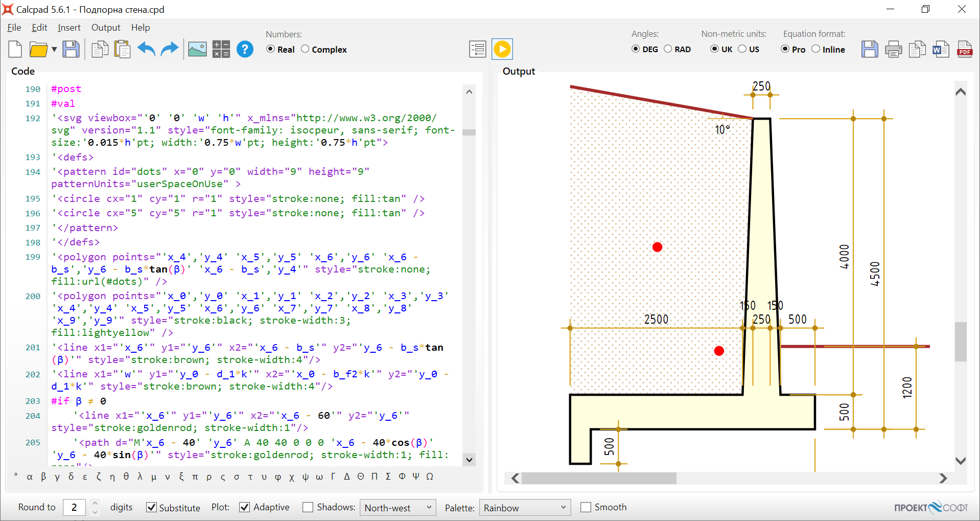This screenshot has height=521, width=980.
Task: Select RAD angle units
Action: [668, 49]
